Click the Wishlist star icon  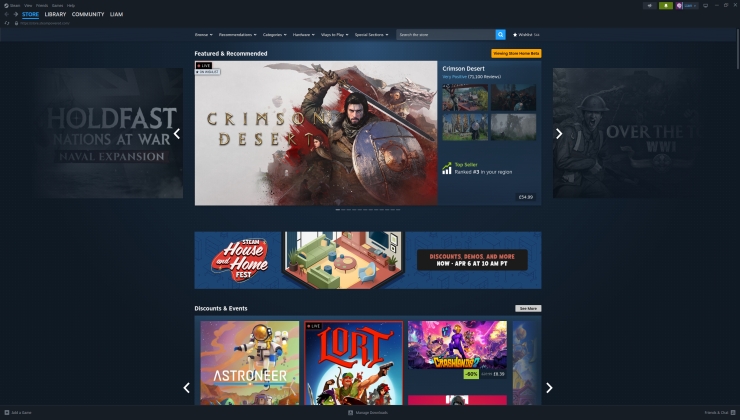tap(515, 34)
